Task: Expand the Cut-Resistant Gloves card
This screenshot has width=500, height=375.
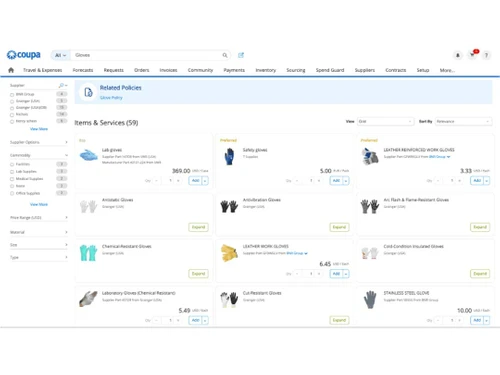Action: pyautogui.click(x=339, y=320)
